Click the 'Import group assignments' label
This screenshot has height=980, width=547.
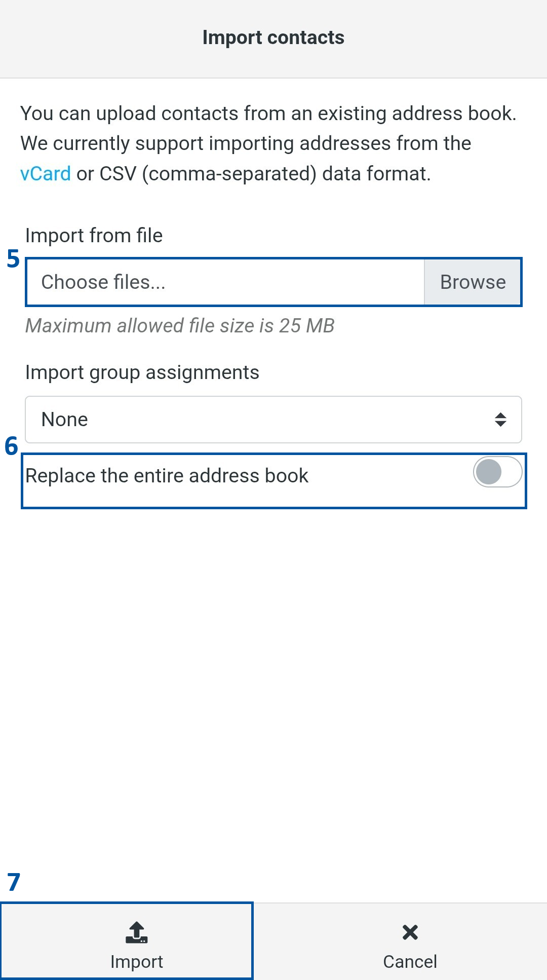click(142, 373)
